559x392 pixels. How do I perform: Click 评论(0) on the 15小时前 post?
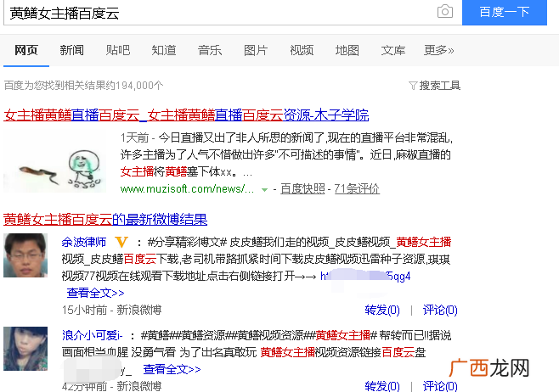pyautogui.click(x=440, y=310)
